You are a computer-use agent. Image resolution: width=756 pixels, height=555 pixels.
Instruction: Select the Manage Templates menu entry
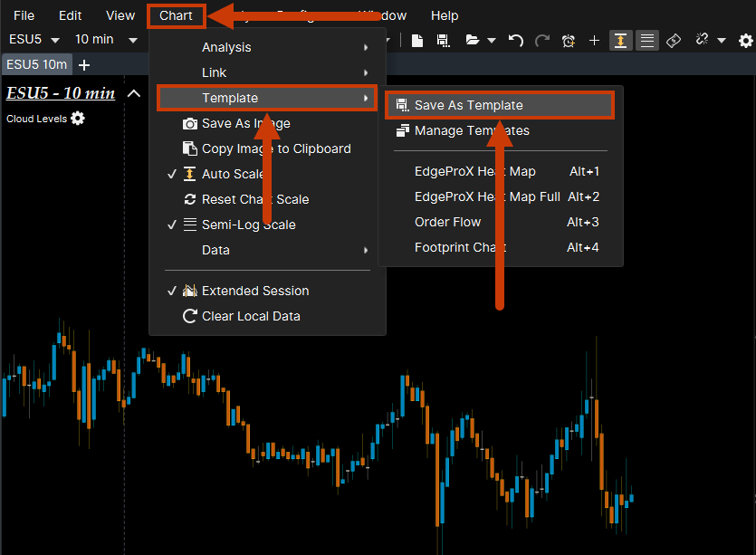pyautogui.click(x=472, y=130)
